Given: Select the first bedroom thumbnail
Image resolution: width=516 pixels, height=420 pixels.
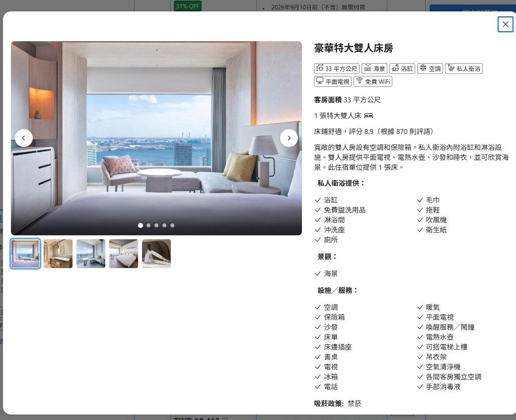Looking at the screenshot, I should click(x=25, y=254).
